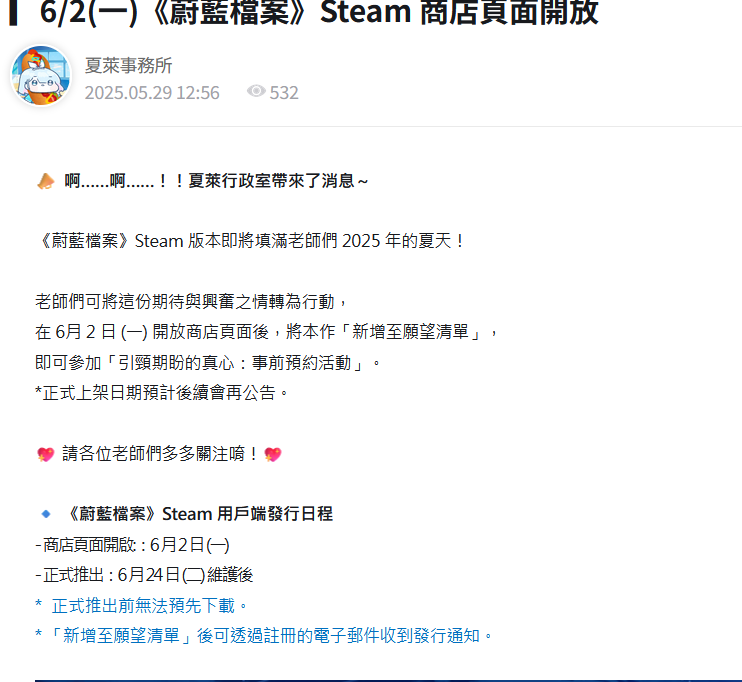Click blue note 正式推出前無法預先下載
The image size is (742, 682).
pyautogui.click(x=141, y=606)
